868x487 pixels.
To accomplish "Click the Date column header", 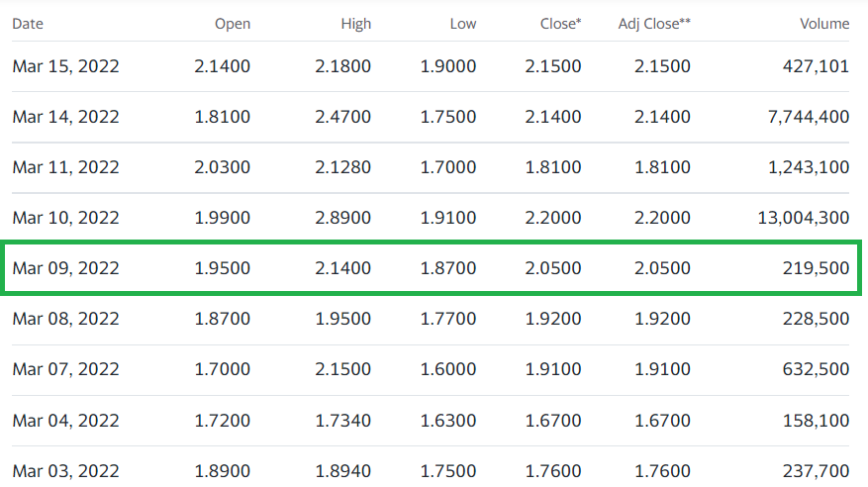I will coord(28,24).
